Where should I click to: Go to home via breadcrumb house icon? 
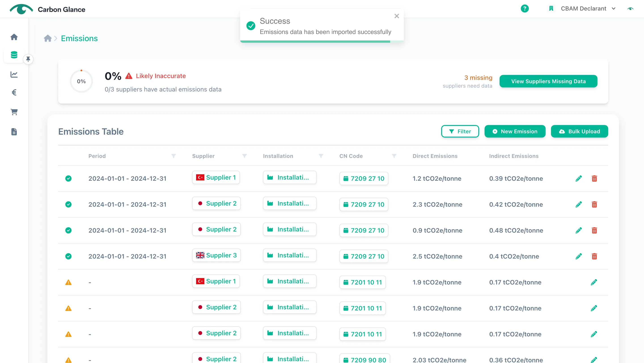coord(47,38)
